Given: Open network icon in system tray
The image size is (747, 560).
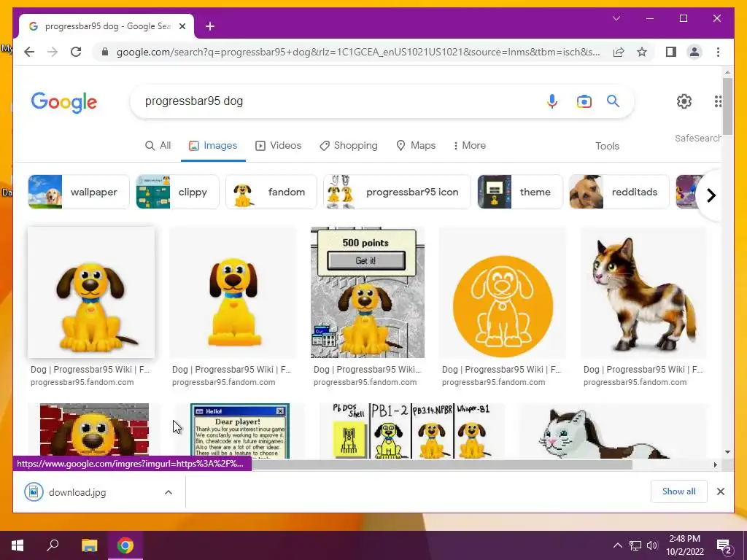Looking at the screenshot, I should tap(635, 545).
